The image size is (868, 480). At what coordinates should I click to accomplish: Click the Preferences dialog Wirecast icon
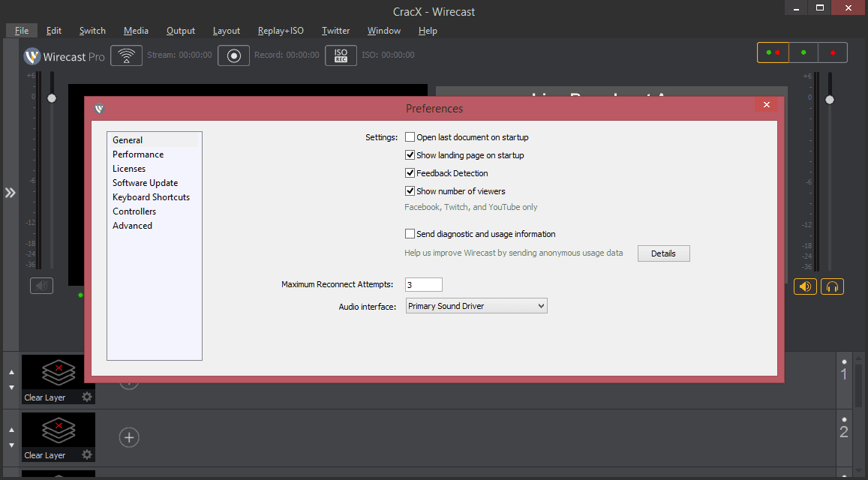pos(100,109)
